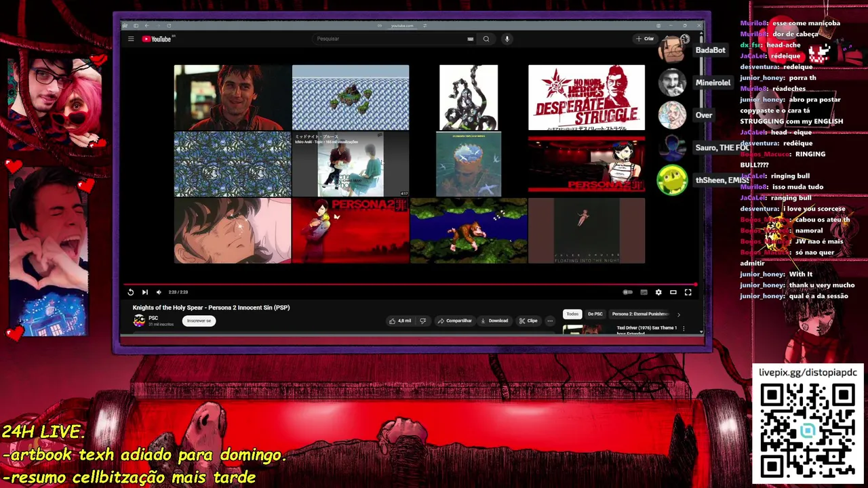Screen dimensions: 868x488
Task: Click the YouTube logo to go home
Action: pos(157,39)
